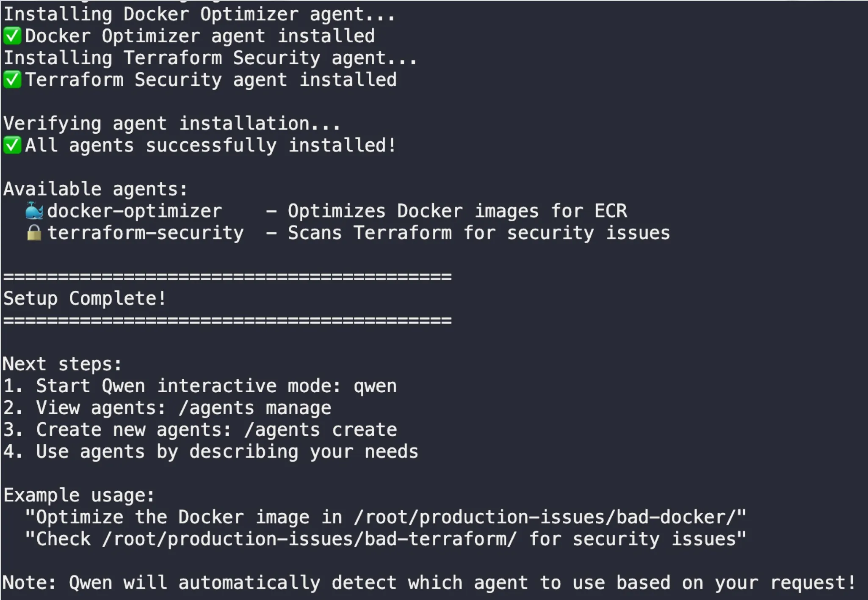Click the whale emoji before docker-optimizer
The image size is (868, 600).
(x=34, y=211)
